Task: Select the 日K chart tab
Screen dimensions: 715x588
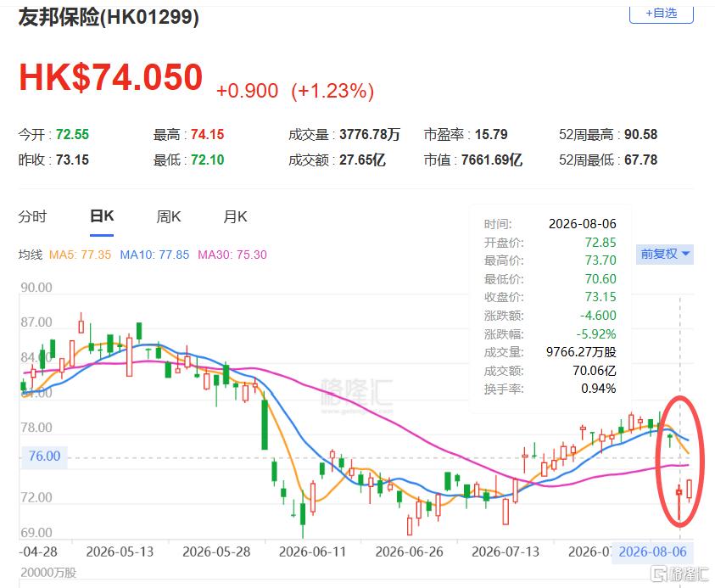Action: [102, 216]
